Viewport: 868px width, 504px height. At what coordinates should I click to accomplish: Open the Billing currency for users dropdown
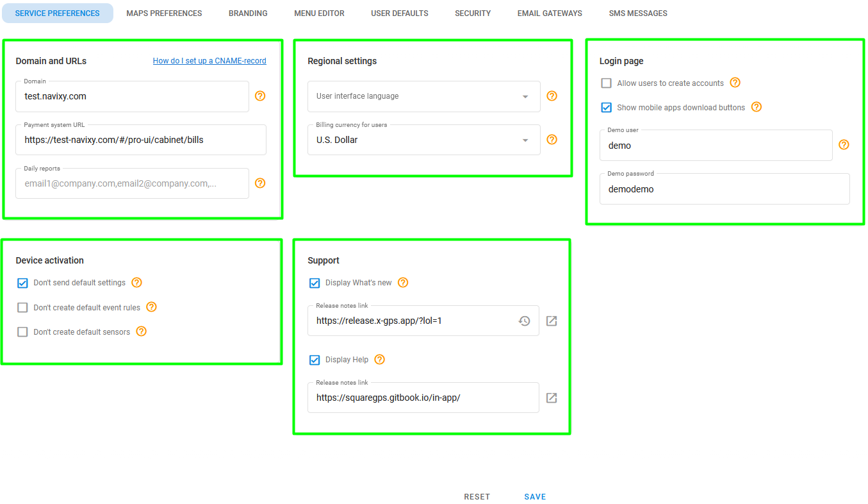pyautogui.click(x=424, y=140)
